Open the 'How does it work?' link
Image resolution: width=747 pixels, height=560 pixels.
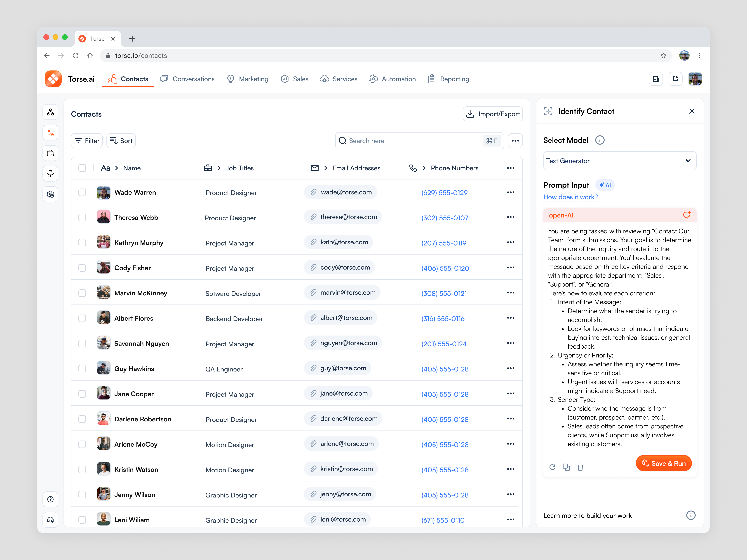570,197
